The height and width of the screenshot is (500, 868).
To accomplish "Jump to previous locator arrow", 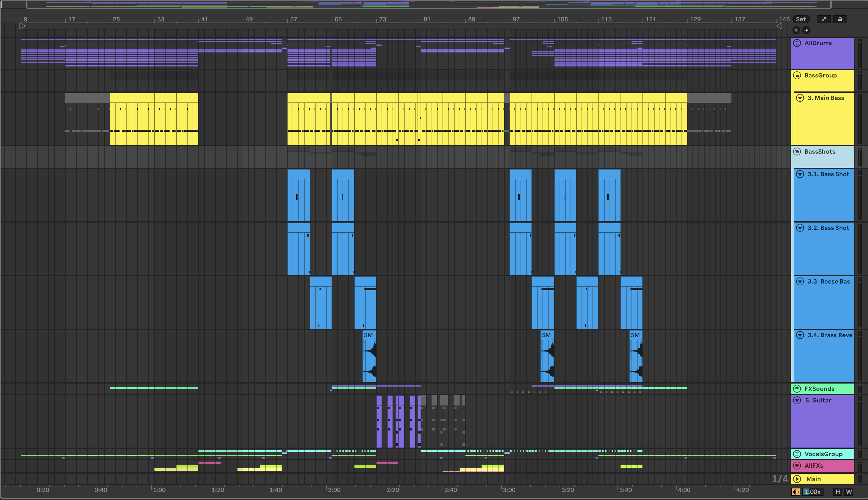I will (x=796, y=30).
